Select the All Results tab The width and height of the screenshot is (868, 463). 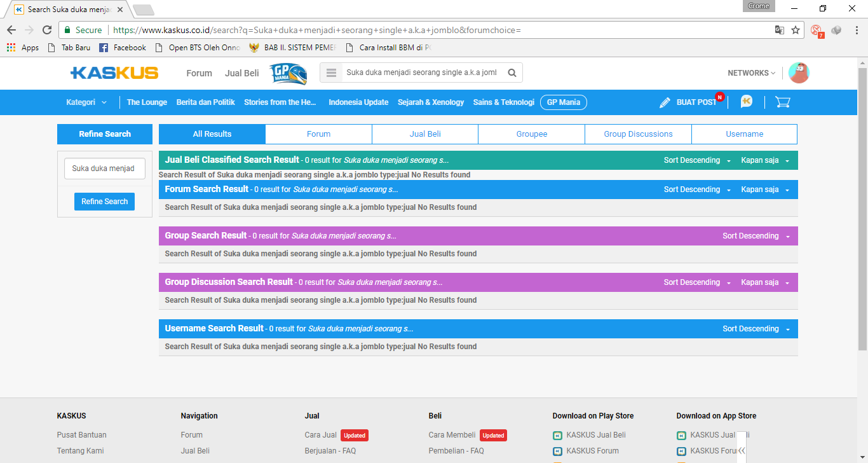(x=212, y=134)
